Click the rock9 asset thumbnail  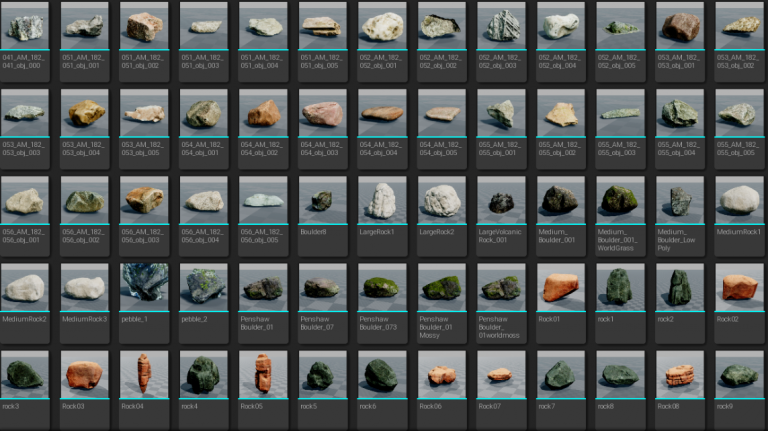point(739,374)
